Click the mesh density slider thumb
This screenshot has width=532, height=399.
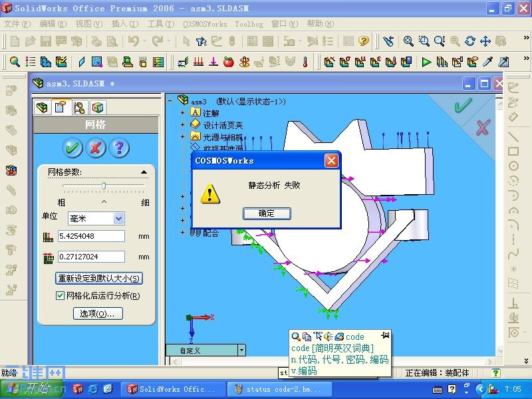click(104, 186)
